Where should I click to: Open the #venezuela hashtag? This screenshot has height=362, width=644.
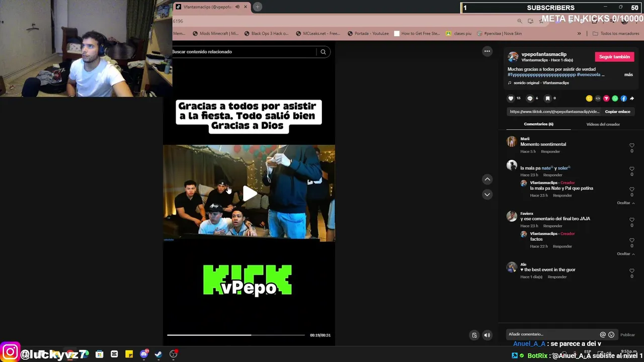point(589,74)
